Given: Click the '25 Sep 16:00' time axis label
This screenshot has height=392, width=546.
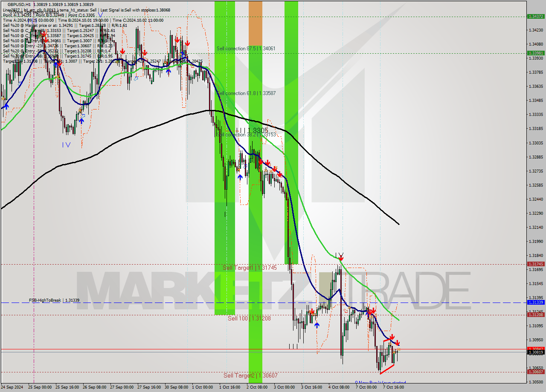Looking at the screenshot, I should pos(67,387).
